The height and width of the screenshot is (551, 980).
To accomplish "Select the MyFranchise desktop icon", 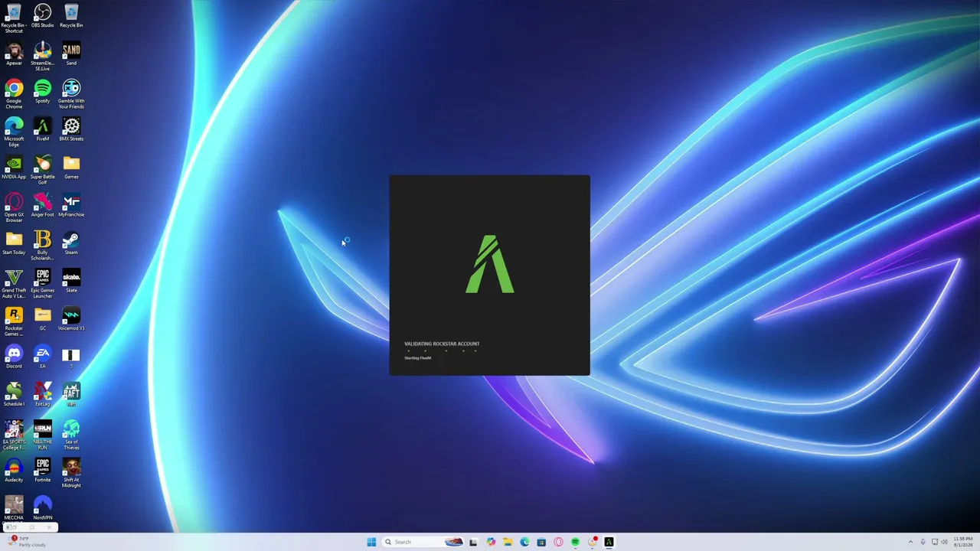I will click(71, 205).
